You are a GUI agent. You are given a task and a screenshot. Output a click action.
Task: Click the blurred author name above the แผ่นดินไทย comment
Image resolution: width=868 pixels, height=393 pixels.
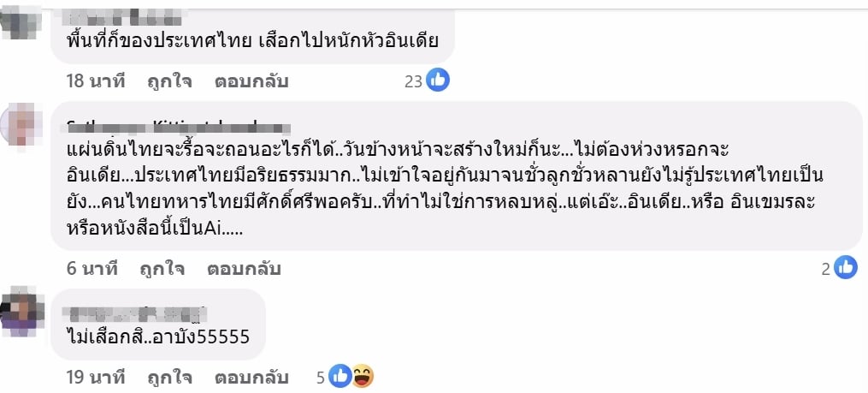(x=178, y=127)
